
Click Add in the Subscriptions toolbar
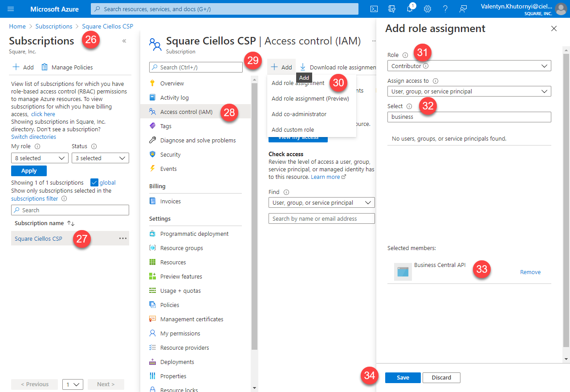(23, 67)
